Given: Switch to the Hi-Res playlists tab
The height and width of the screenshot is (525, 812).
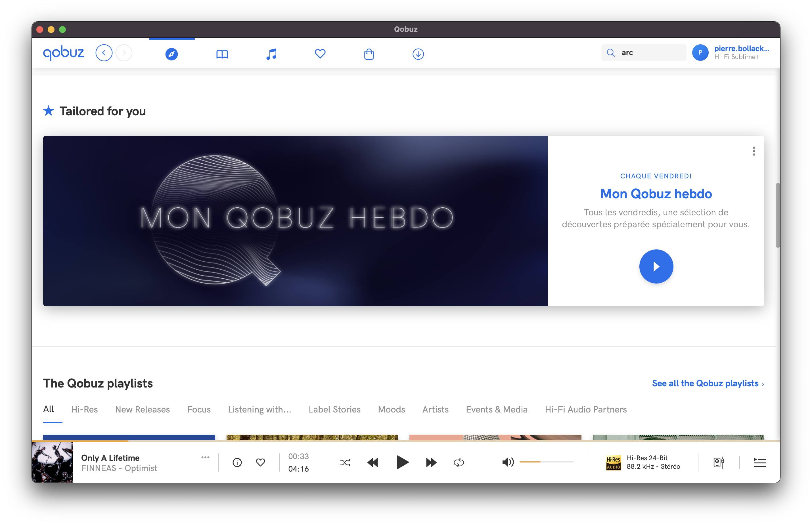Looking at the screenshot, I should pos(84,409).
